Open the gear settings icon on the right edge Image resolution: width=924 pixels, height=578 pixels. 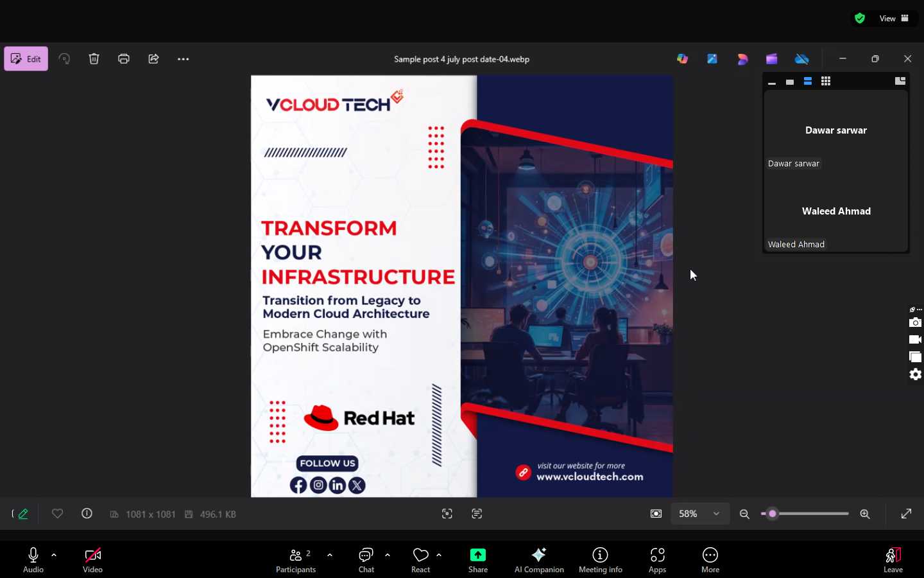coord(915,374)
